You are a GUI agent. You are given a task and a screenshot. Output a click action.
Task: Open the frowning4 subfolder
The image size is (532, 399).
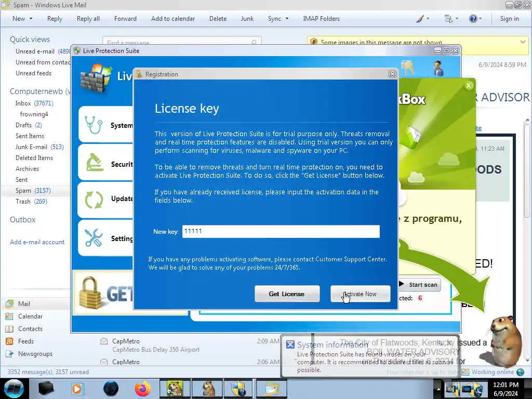click(x=34, y=114)
